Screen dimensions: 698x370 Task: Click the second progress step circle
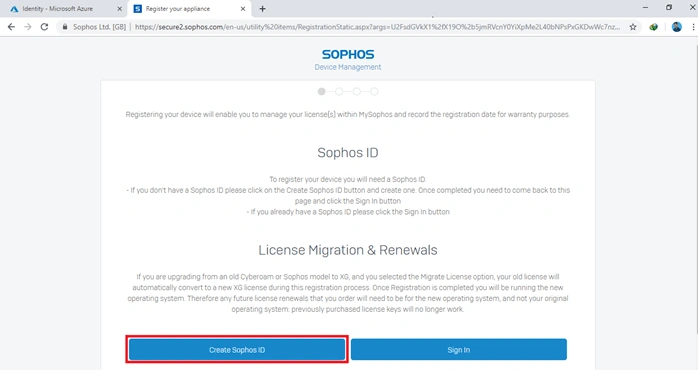coord(339,91)
